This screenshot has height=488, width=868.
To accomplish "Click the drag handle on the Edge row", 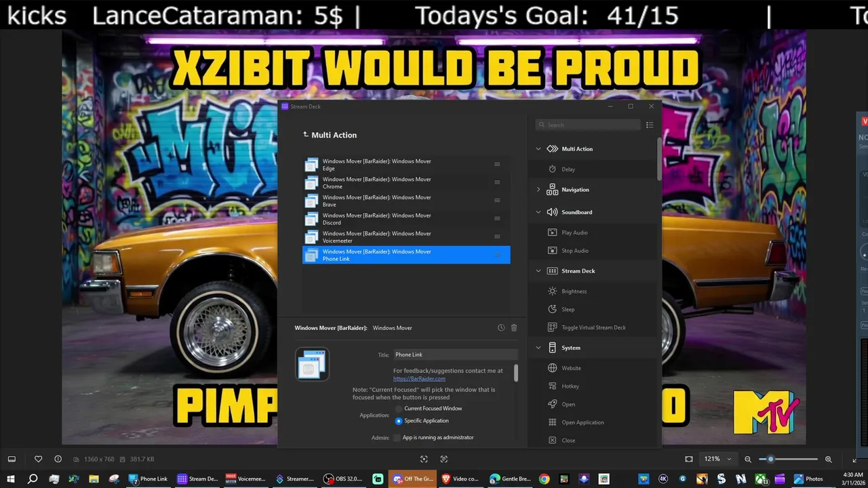I will (497, 165).
